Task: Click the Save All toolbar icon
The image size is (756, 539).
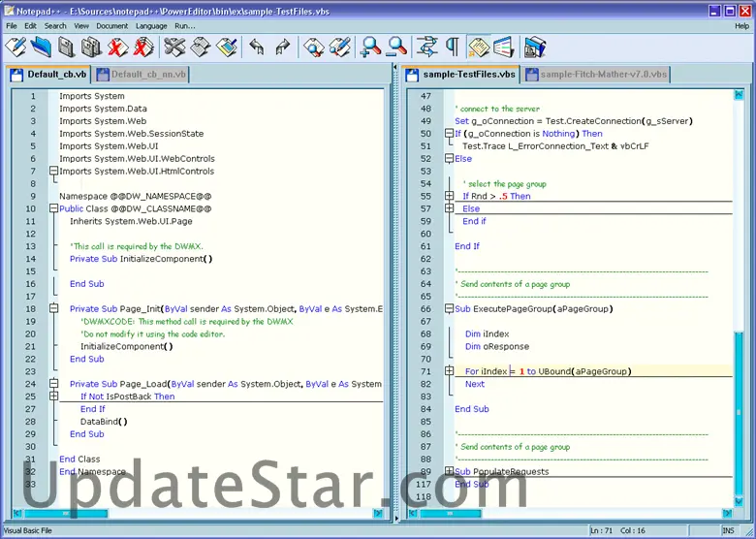Action: point(91,47)
